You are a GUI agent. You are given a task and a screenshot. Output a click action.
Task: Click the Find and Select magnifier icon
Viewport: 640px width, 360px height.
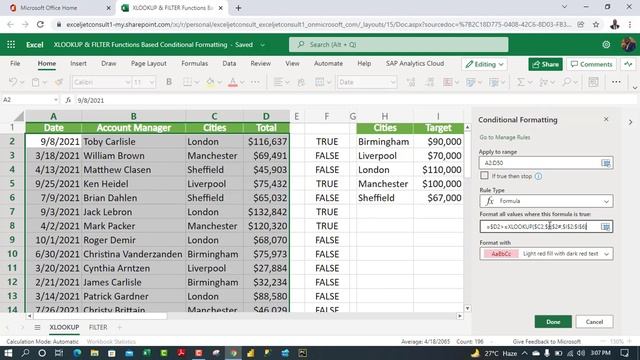566,82
